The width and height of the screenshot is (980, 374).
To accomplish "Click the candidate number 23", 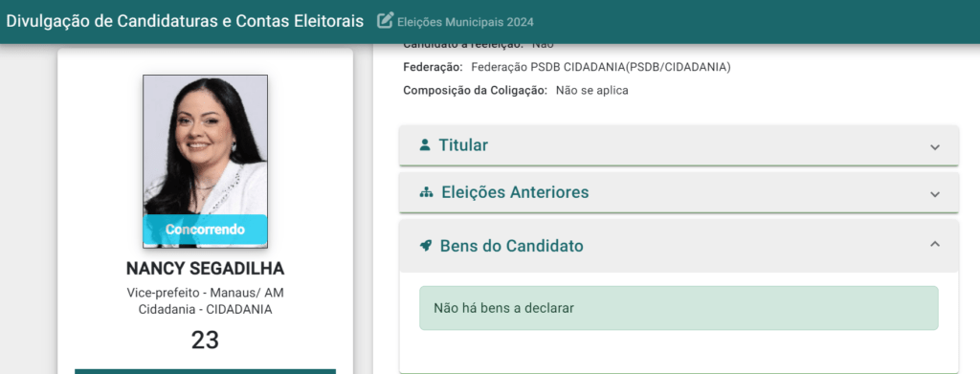I will (205, 341).
